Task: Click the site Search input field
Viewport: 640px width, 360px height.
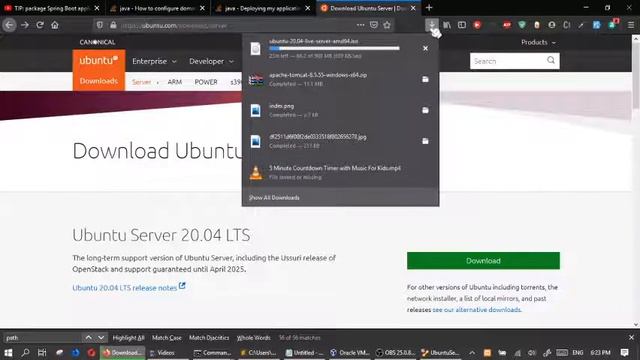Action: [508, 61]
